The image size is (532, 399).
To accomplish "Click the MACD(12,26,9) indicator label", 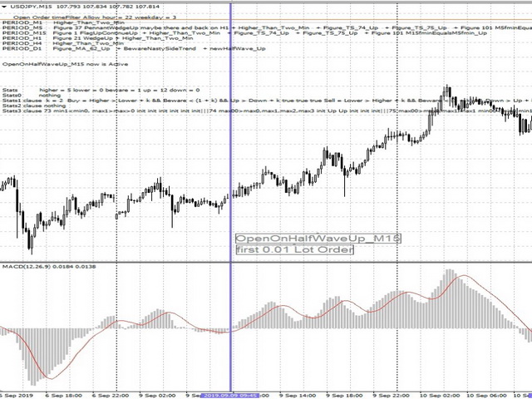I will point(49,267).
